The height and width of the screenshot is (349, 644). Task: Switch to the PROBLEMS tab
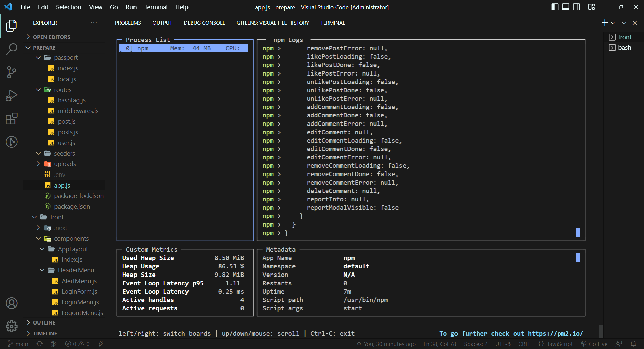[x=128, y=23]
